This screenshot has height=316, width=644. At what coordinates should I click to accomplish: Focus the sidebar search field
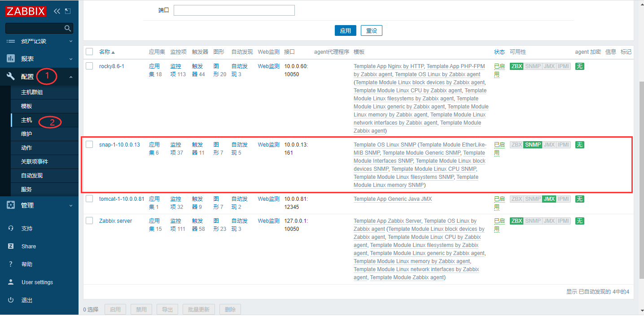[x=35, y=28]
